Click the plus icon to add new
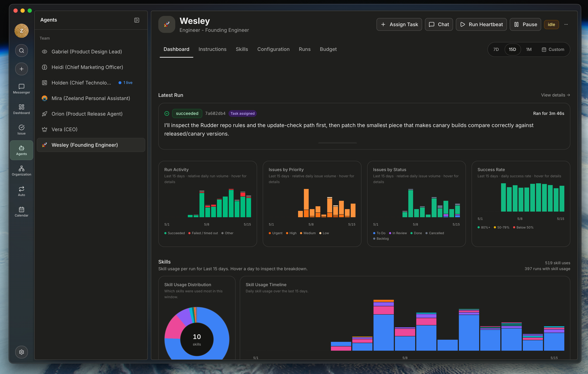Screen dimensions: 588x374 (x=22, y=69)
